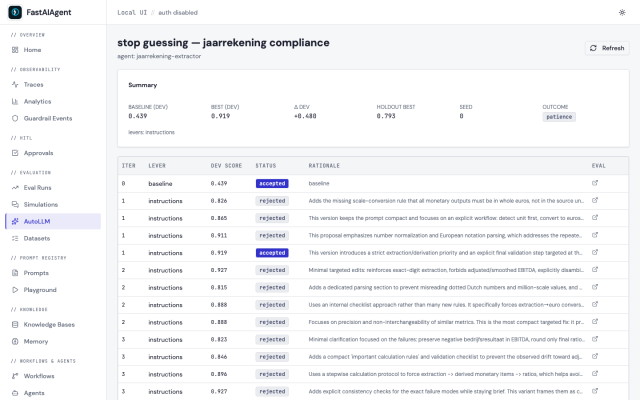Open eval link for baseline row
The height and width of the screenshot is (400, 640).
coord(595,183)
